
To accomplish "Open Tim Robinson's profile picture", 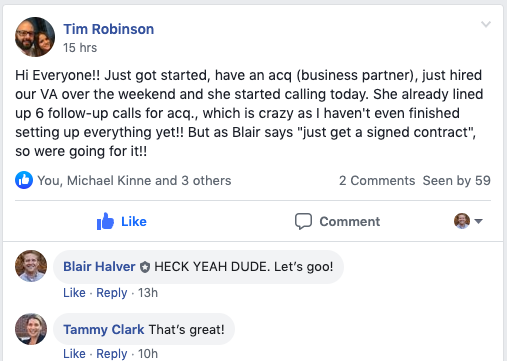I will pos(35,37).
